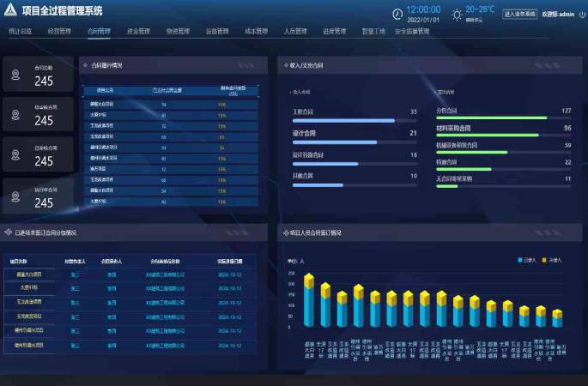Click the power logout icon
Viewport: 588px width, 386px height.
point(580,14)
